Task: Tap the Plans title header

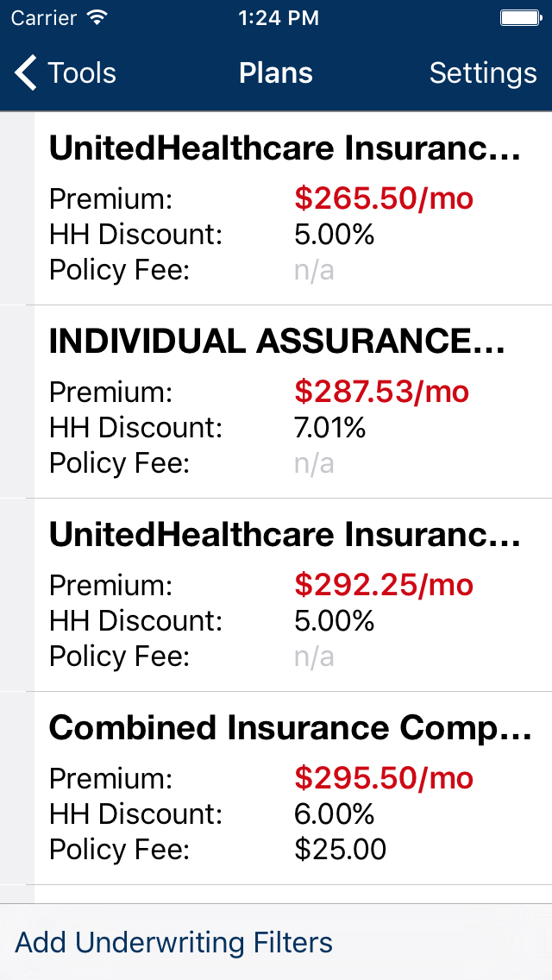Action: (x=276, y=73)
